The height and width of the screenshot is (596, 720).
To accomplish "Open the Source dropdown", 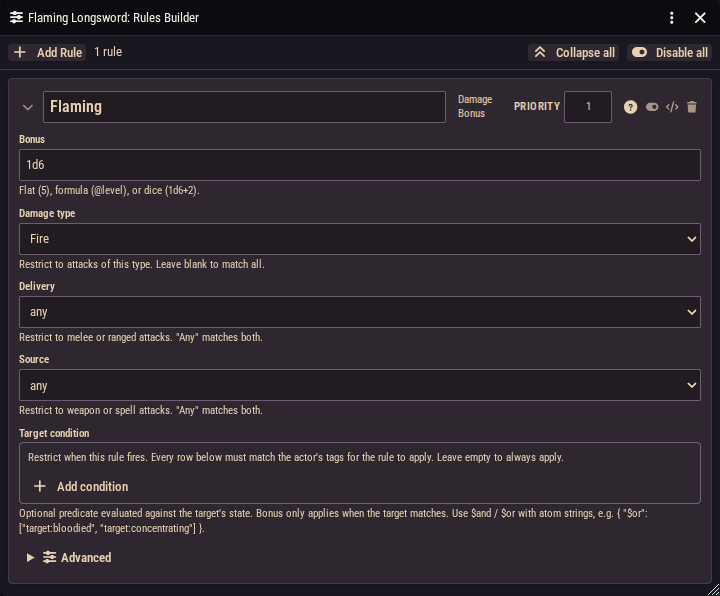I will point(360,385).
